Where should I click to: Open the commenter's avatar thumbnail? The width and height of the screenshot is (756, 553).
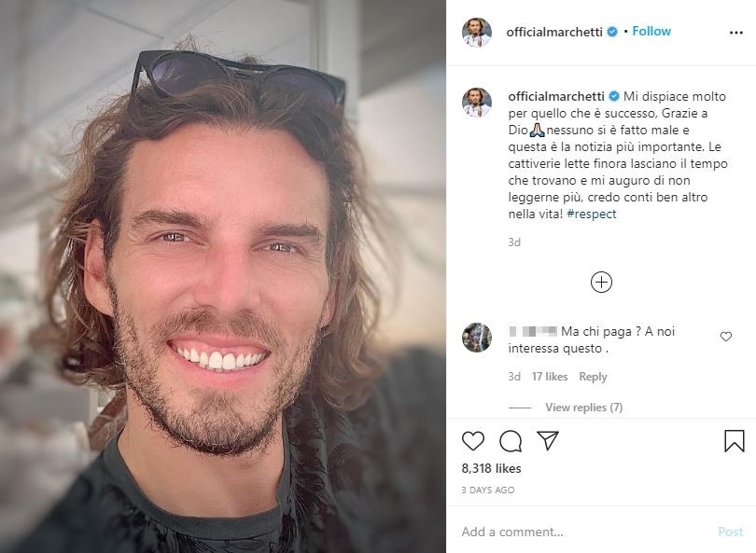point(476,338)
